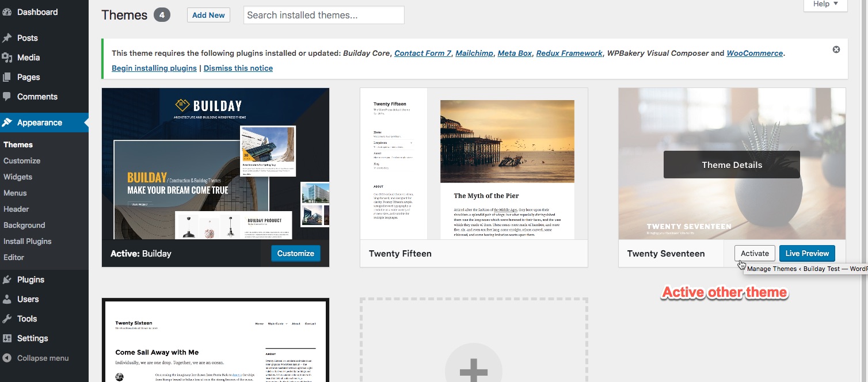Open the Themes submenu item
The height and width of the screenshot is (382, 868).
coord(18,144)
